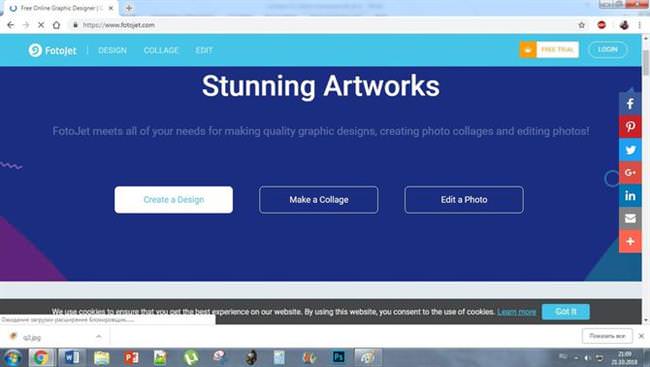Screen dimensions: 650x367
Task: Open the EDIT menu in the site header
Action: [204, 50]
